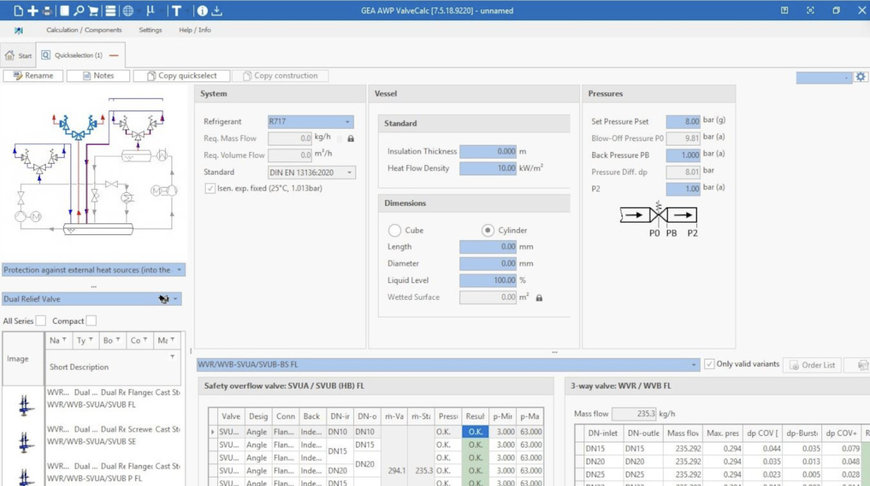Click the Set Pressure Pset field

click(x=683, y=121)
